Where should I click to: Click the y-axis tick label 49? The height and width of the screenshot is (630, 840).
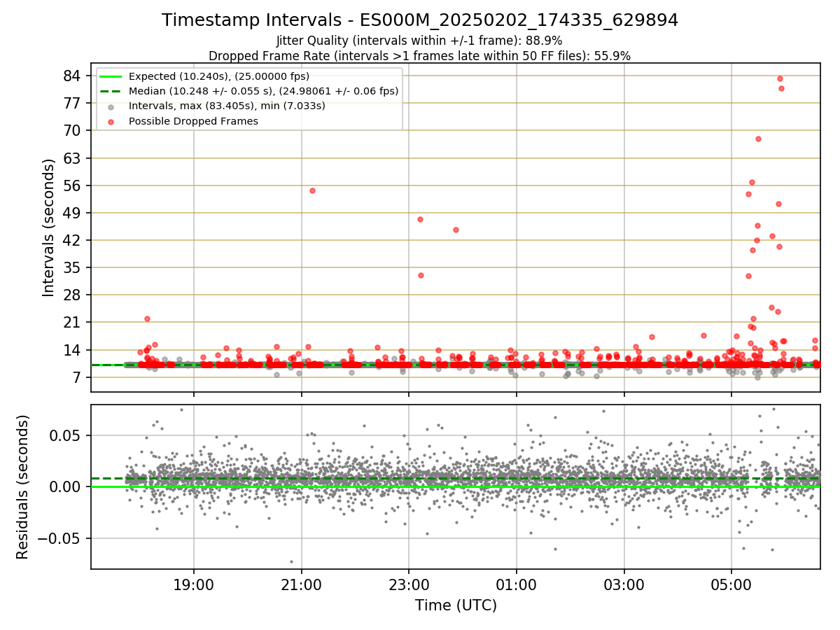(x=73, y=213)
